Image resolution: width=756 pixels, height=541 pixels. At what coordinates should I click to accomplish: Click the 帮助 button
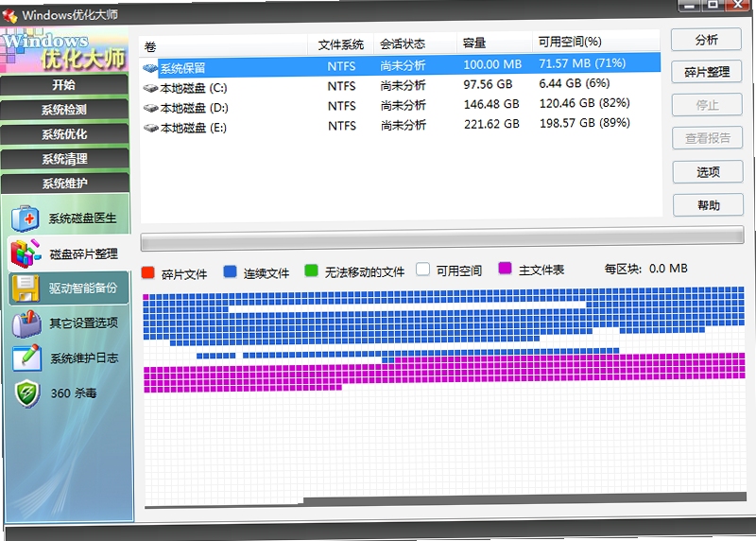(x=708, y=205)
